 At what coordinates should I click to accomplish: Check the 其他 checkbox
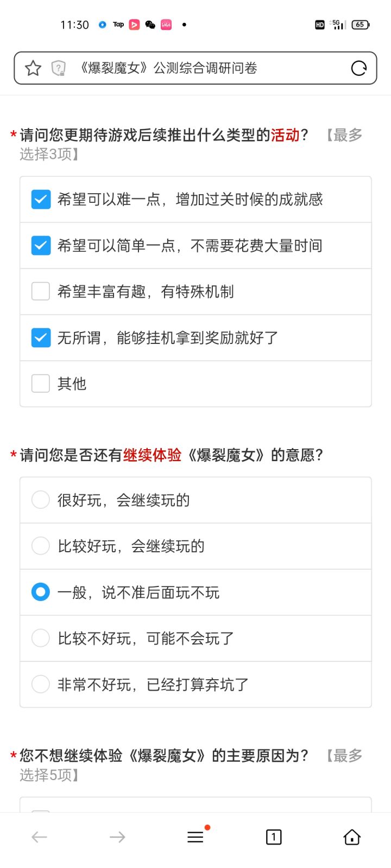(41, 384)
